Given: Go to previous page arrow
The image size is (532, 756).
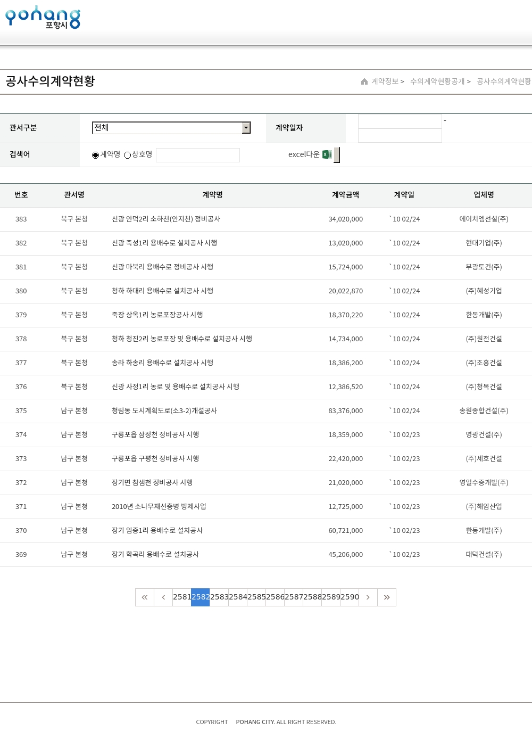Looking at the screenshot, I should pos(163,597).
